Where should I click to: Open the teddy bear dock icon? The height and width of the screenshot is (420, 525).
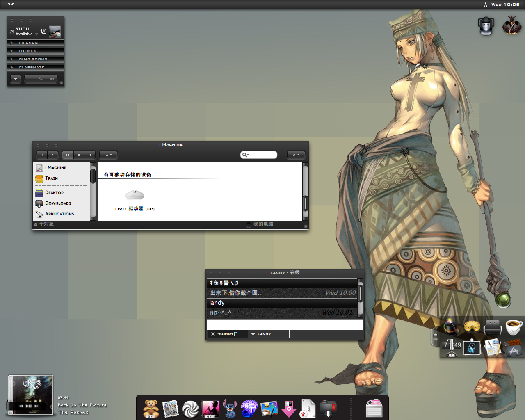click(151, 409)
